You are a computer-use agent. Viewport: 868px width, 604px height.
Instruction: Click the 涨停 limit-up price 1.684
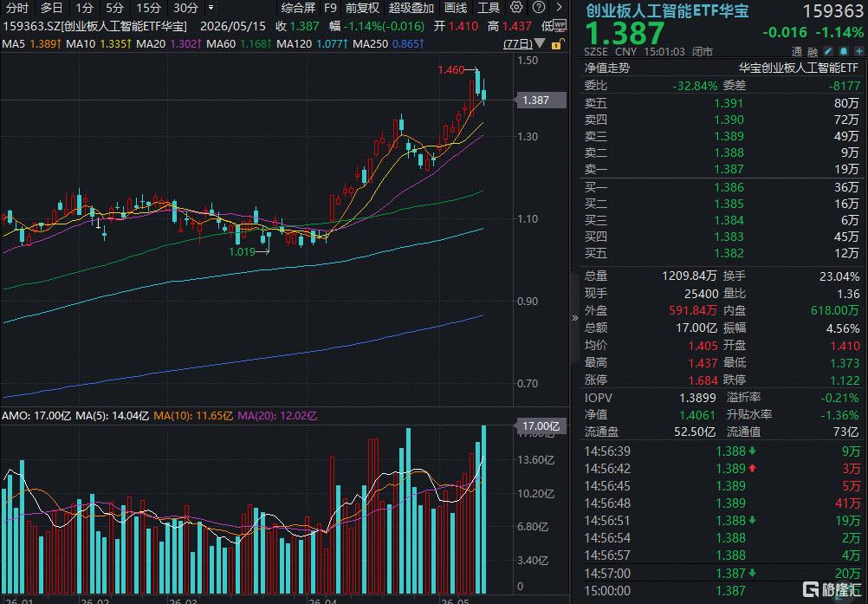(x=703, y=380)
